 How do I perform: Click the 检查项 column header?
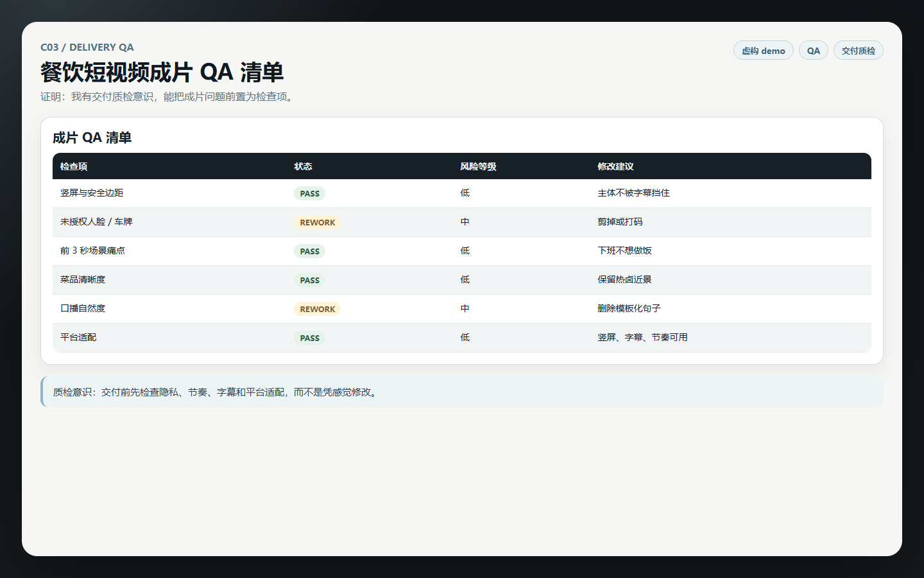74,166
